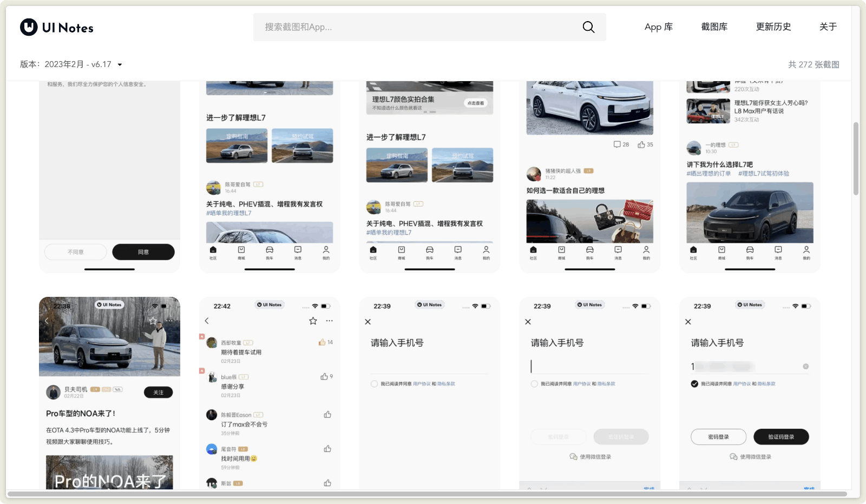Screen dimensions: 866x504
Task: Open the 商城 shopping bag icon
Action: point(241,250)
